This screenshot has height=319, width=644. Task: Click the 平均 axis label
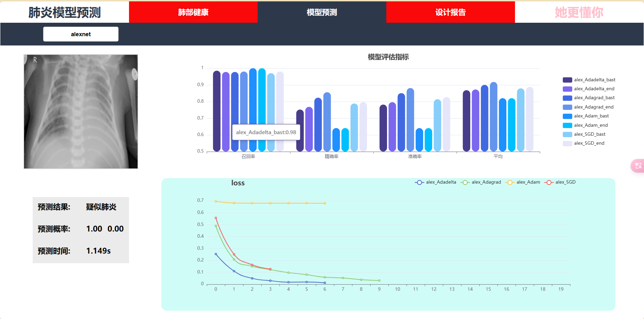498,156
